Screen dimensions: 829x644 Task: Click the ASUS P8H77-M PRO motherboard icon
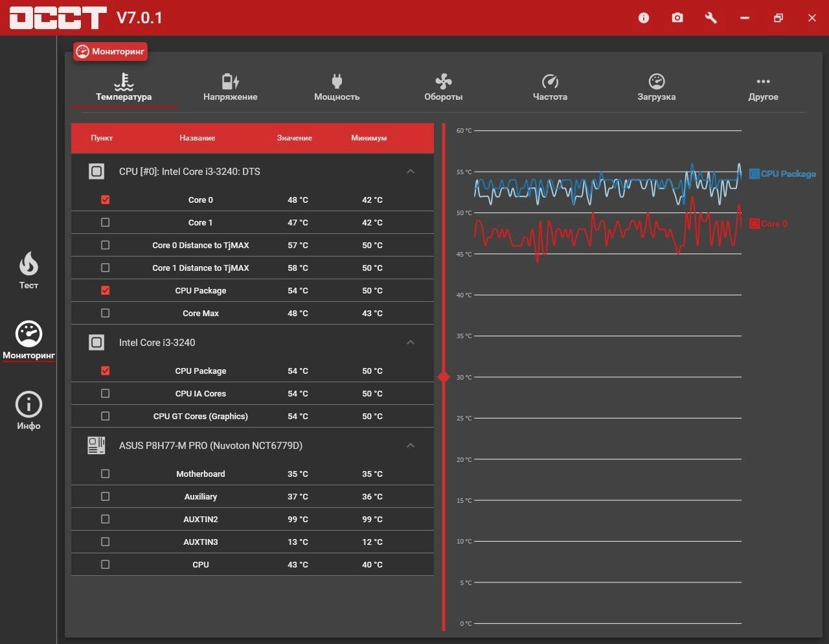(97, 446)
